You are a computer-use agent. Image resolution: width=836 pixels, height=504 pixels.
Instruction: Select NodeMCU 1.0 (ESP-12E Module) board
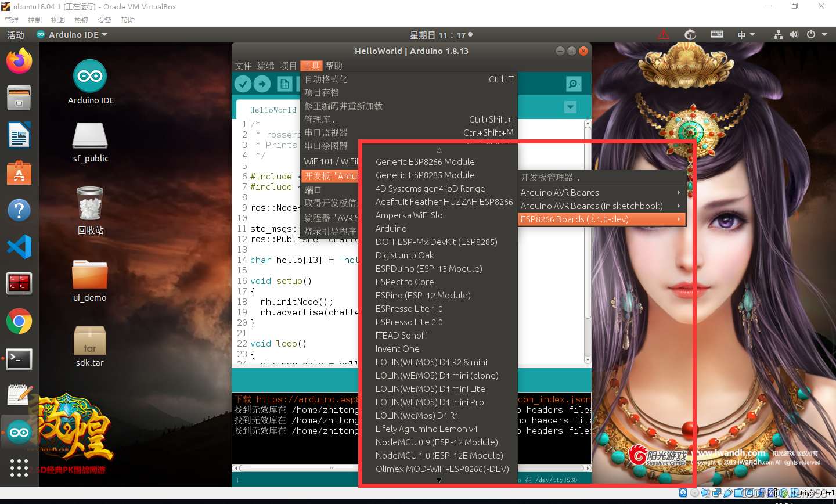439,456
